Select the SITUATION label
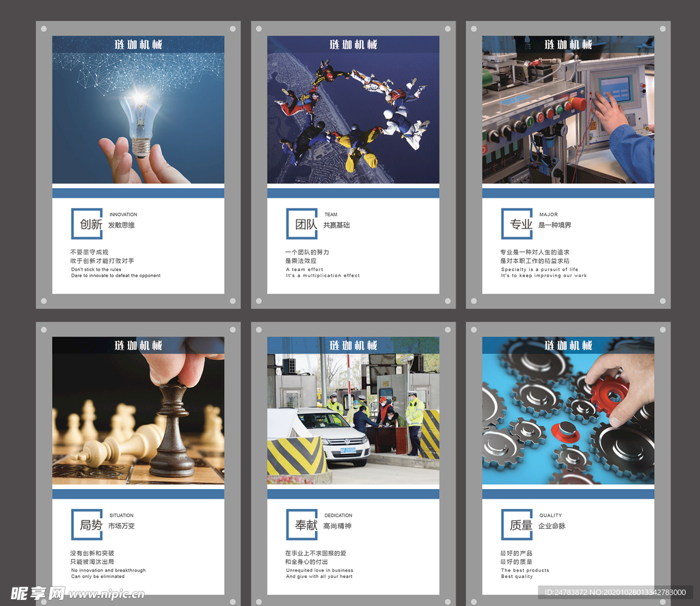This screenshot has width=700, height=606. tap(122, 515)
